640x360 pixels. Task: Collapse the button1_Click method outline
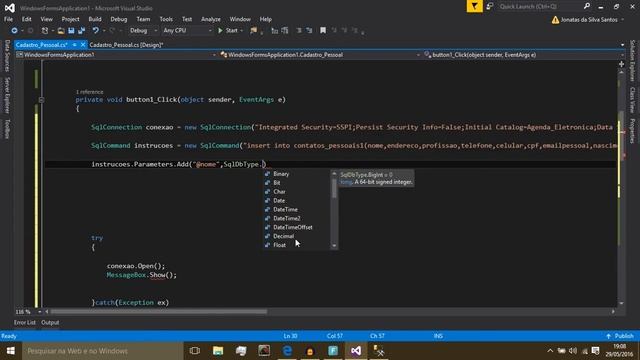(41, 100)
